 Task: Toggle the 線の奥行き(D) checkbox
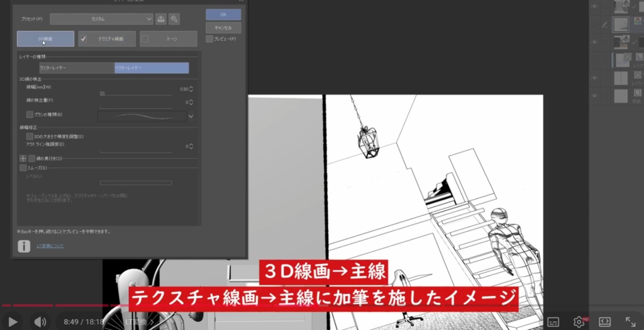pyautogui.click(x=31, y=159)
